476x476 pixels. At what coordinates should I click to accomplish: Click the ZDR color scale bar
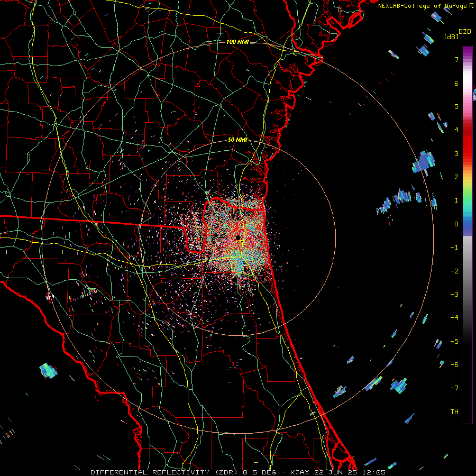pos(467,235)
